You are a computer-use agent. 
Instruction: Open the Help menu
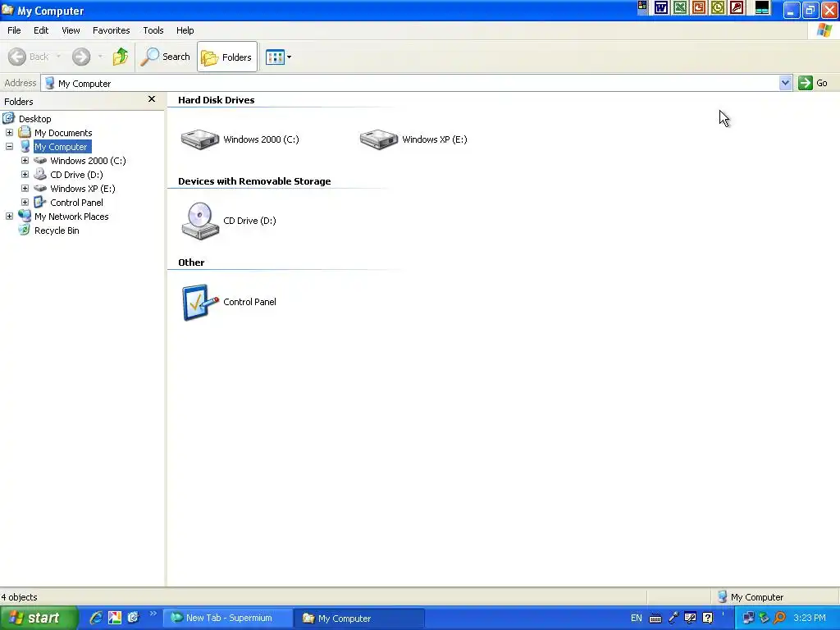pyautogui.click(x=185, y=30)
